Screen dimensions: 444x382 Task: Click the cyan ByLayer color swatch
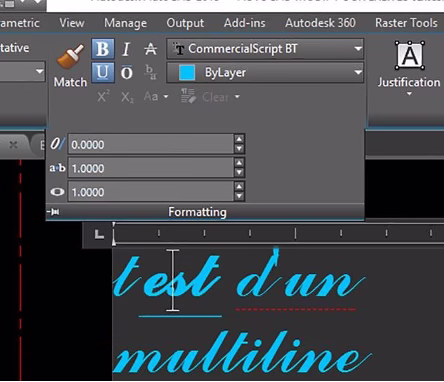187,72
